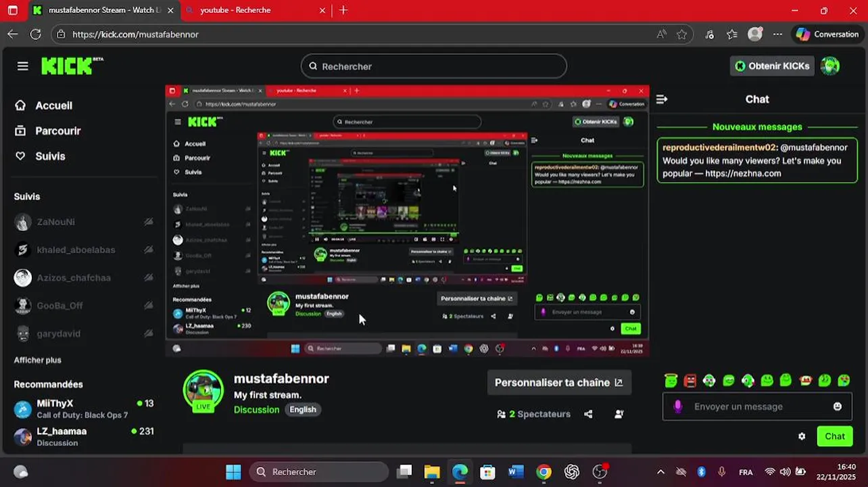Open Edge profile icon
The height and width of the screenshot is (487, 868).
point(755,34)
